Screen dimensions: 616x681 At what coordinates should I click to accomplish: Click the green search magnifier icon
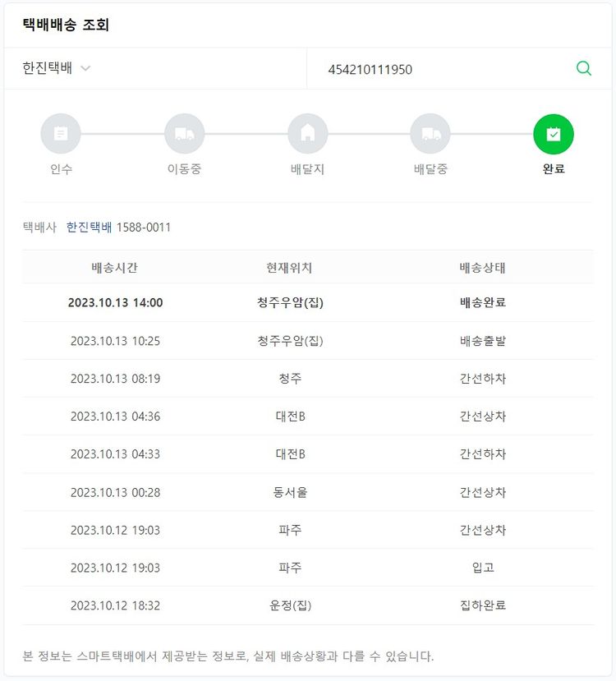[584, 69]
